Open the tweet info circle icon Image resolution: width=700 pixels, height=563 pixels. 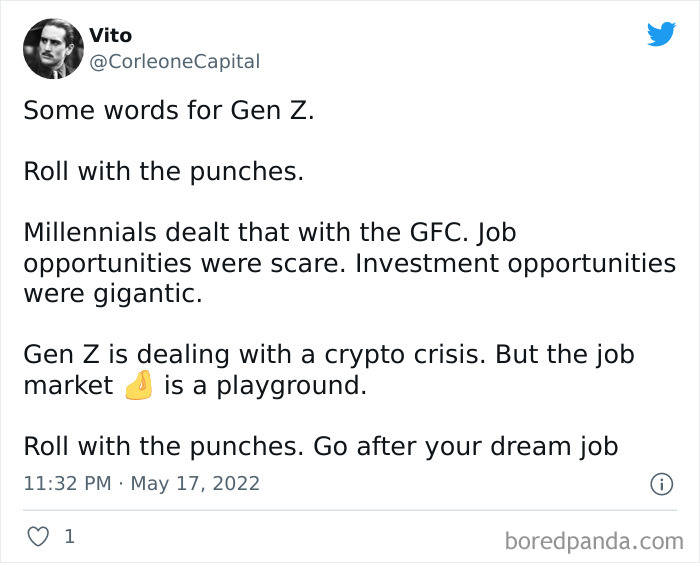click(x=661, y=484)
